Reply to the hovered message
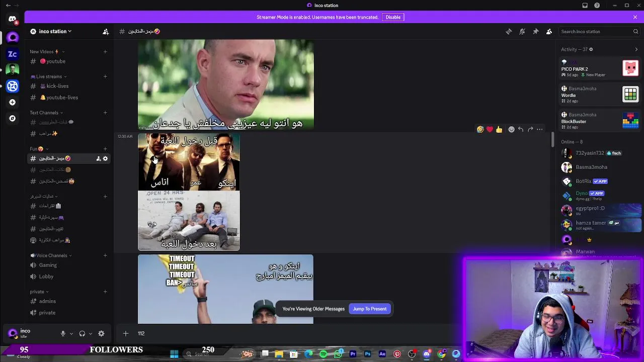Viewport: 644px width, 362px height. coord(521,130)
